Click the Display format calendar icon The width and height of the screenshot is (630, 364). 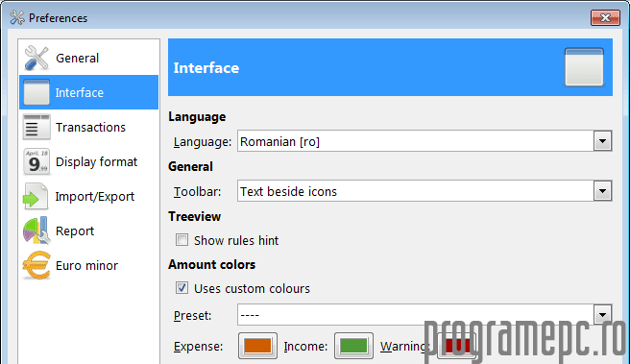coord(36,161)
